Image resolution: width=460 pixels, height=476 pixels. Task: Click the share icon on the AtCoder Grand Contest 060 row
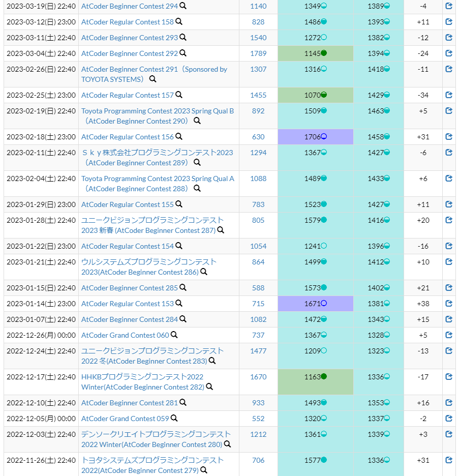[448, 335]
